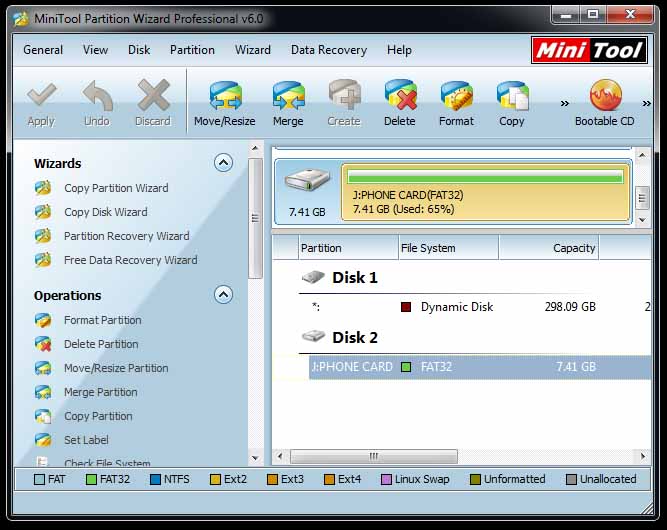Screen dimensions: 667x530
Task: Open the Disk menu
Action: pos(139,50)
